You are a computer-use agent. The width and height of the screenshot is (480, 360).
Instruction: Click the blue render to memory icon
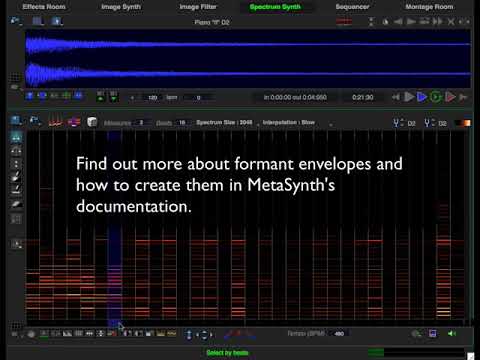[432, 333]
